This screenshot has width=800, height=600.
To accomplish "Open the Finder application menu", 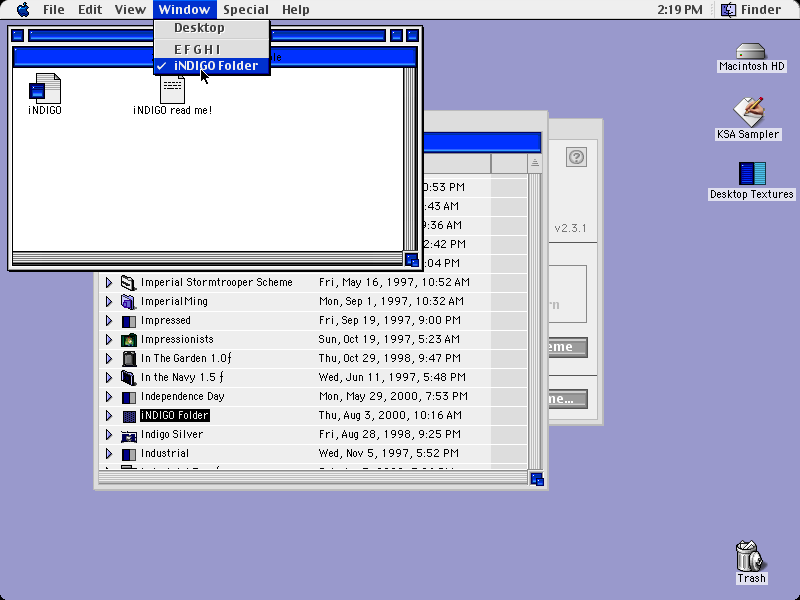I will [751, 10].
